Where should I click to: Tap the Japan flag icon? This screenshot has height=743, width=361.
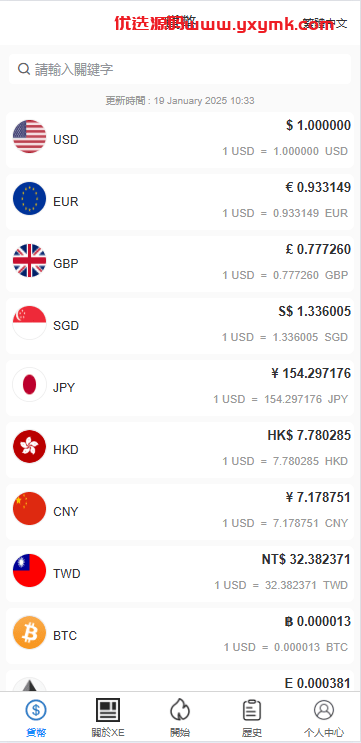[x=29, y=385]
